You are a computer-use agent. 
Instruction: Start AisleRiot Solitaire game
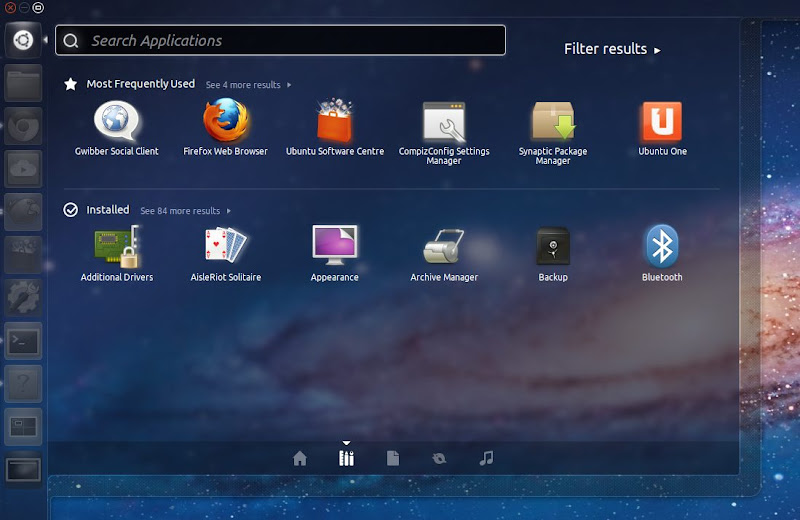[225, 247]
